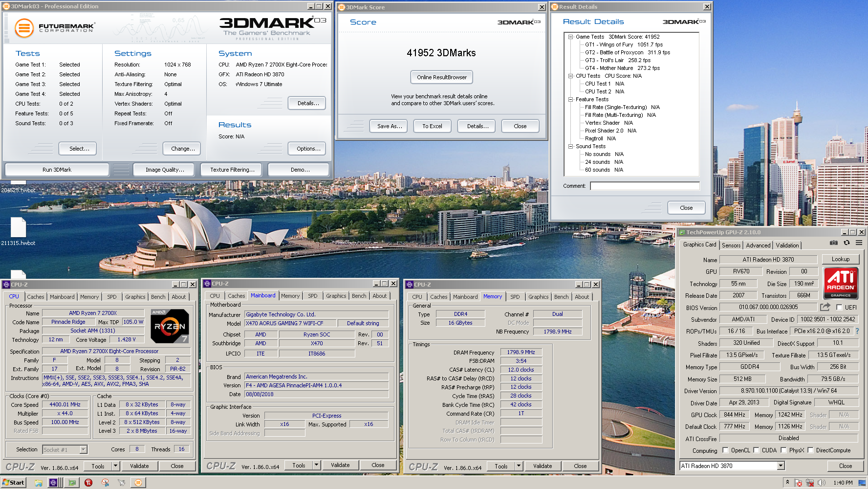Click the Run 3DMark button
Image resolution: width=868 pixels, height=489 pixels.
[x=57, y=170]
